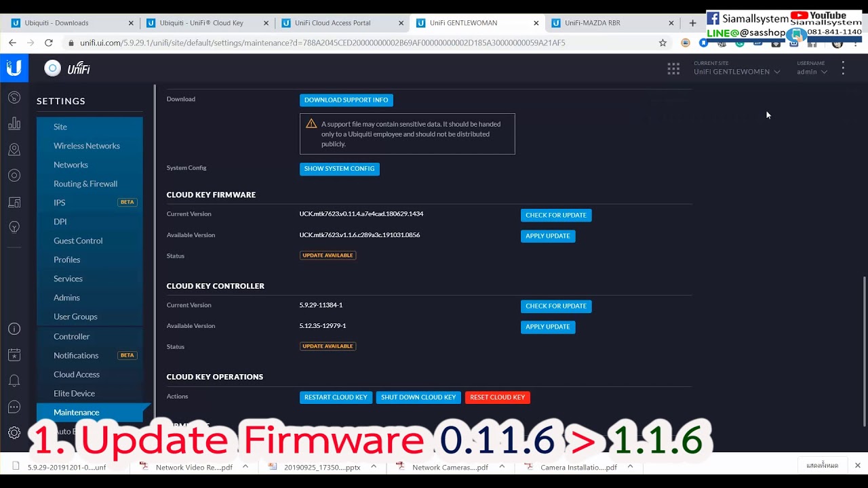868x488 pixels.
Task: Click Download Support Info button
Action: 346,100
